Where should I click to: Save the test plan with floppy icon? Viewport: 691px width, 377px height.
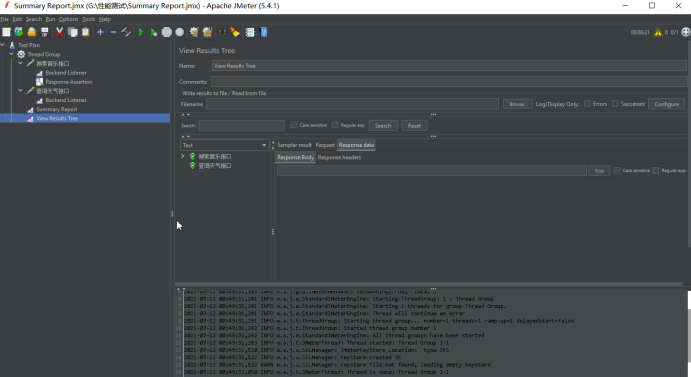coord(45,32)
